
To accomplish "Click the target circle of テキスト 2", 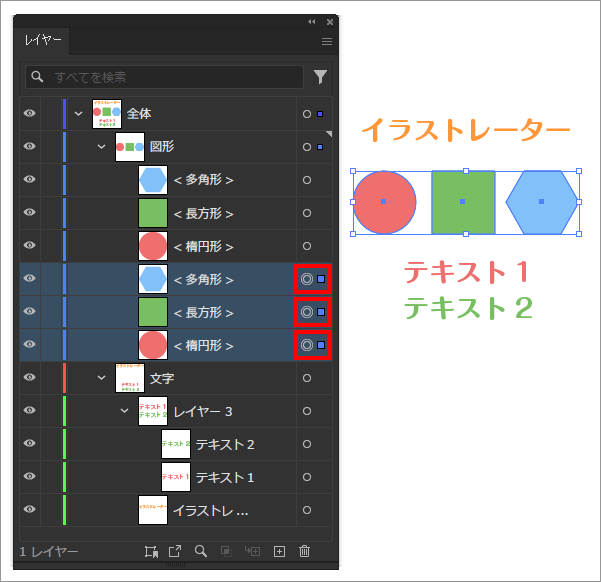I will coord(307,444).
